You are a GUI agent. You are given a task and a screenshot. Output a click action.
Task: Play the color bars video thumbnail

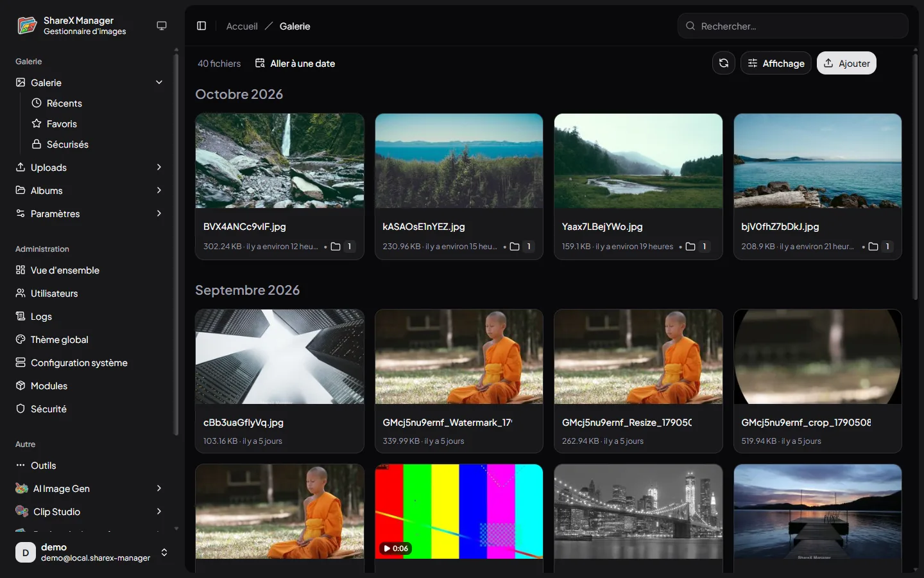tap(459, 511)
